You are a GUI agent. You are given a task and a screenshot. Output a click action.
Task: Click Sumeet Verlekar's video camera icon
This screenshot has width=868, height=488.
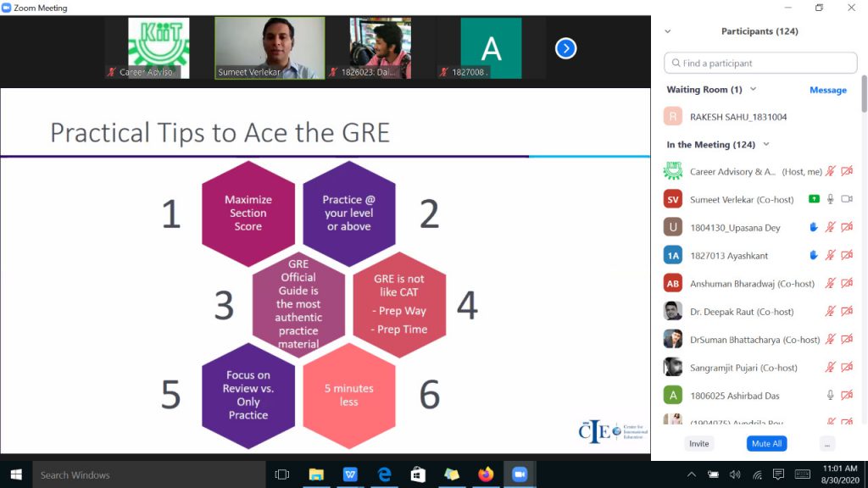point(846,199)
